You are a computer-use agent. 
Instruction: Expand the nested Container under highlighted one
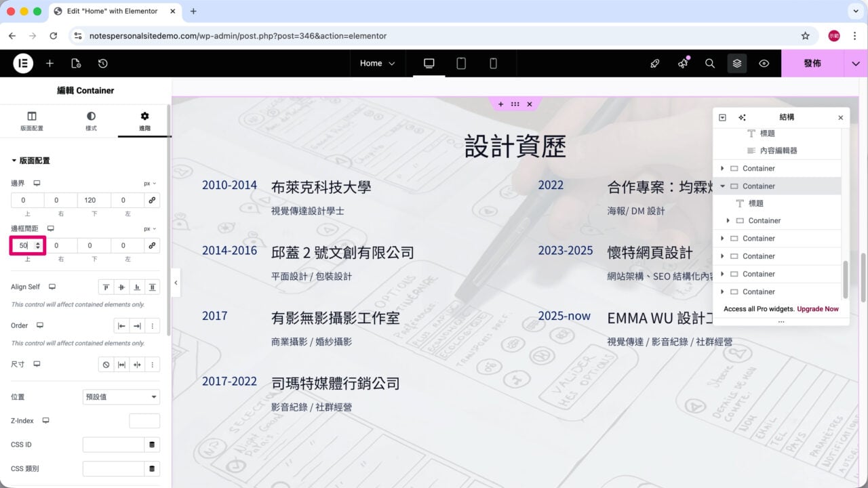pyautogui.click(x=728, y=220)
